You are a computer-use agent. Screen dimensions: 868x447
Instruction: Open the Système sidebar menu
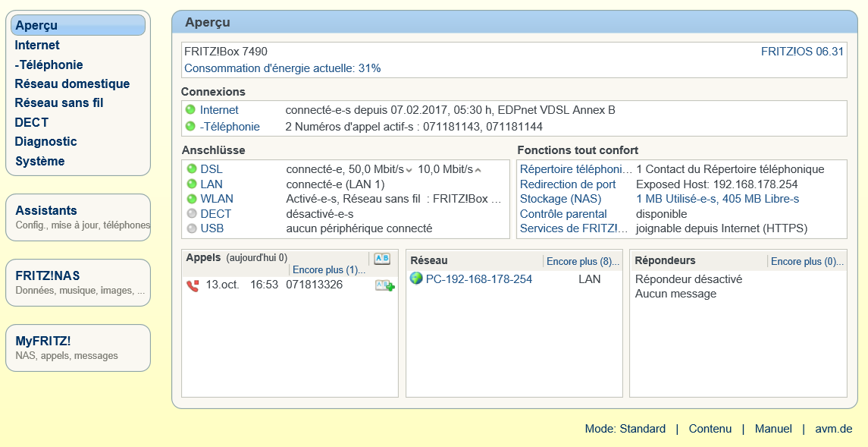tap(40, 161)
